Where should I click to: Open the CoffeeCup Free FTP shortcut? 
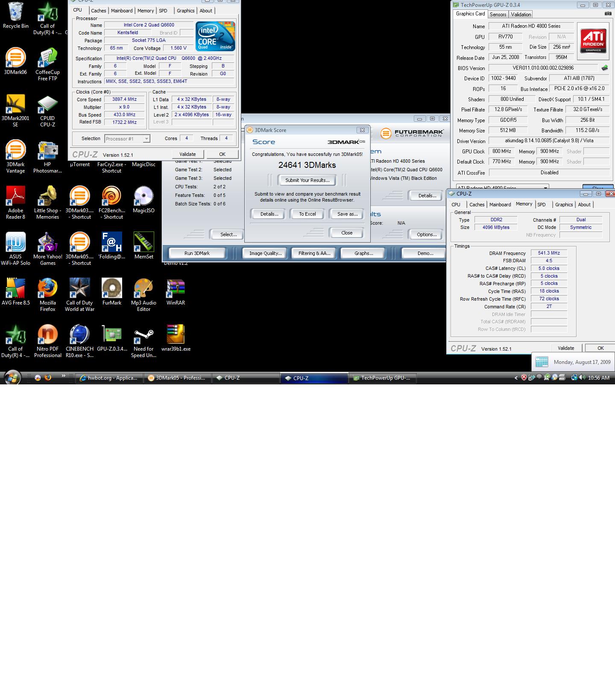[47, 64]
